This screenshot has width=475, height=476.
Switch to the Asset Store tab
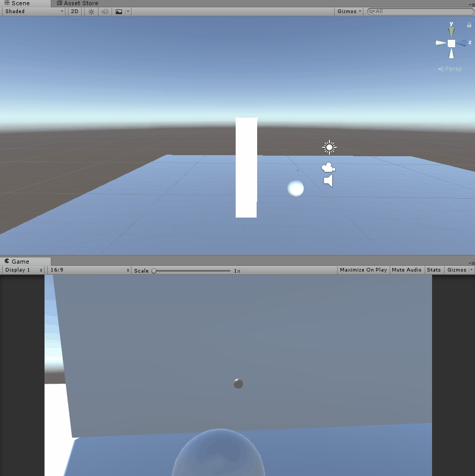(78, 3)
